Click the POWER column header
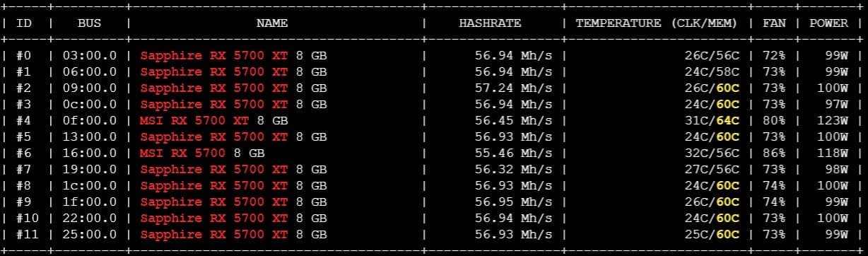Image resolution: width=868 pixels, height=256 pixels. pyautogui.click(x=828, y=23)
